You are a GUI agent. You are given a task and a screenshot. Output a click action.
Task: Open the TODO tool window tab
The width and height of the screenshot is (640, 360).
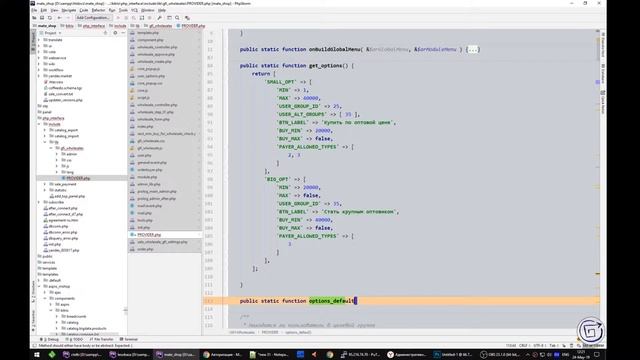75,339
